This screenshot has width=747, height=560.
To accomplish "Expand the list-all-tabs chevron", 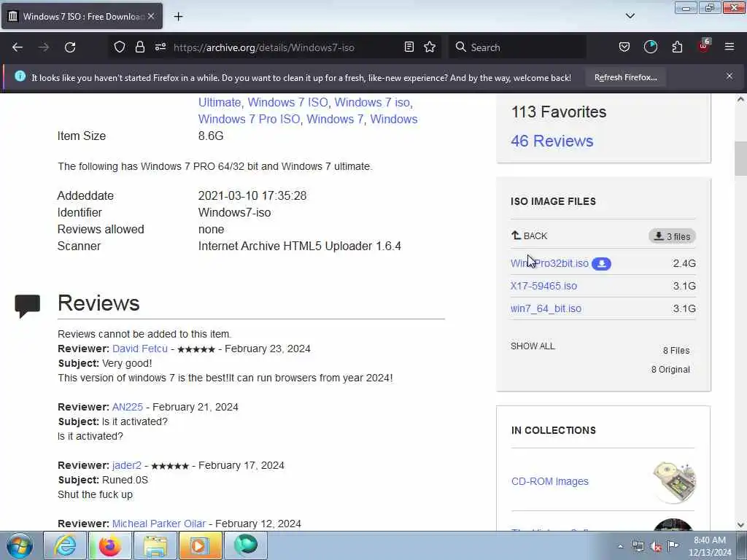I will (630, 16).
